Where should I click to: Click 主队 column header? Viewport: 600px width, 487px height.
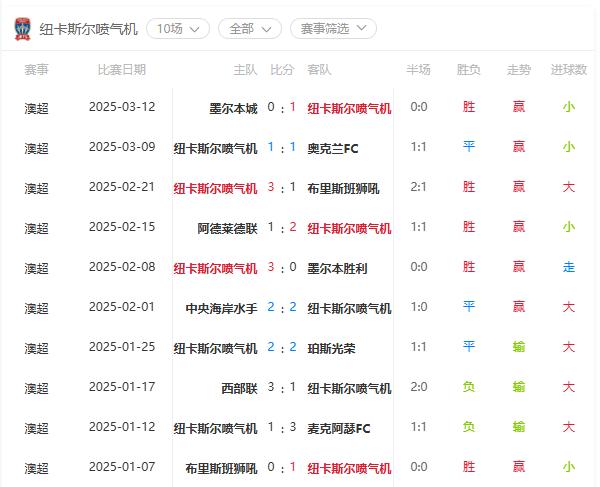(245, 70)
